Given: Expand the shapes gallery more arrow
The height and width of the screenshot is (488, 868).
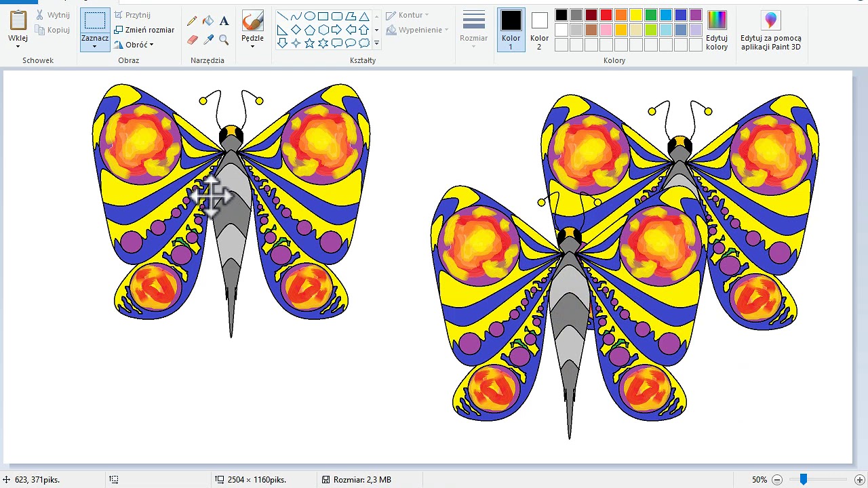Looking at the screenshot, I should click(x=376, y=43).
